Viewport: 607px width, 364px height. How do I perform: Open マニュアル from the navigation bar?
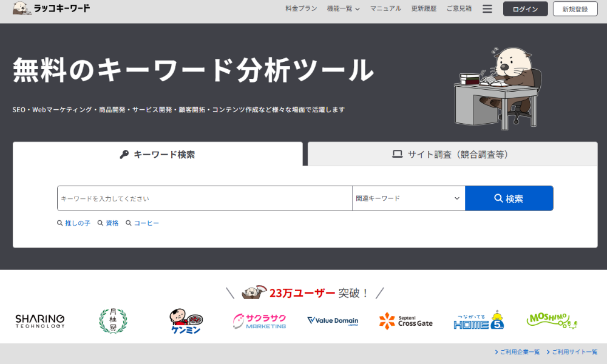(385, 8)
